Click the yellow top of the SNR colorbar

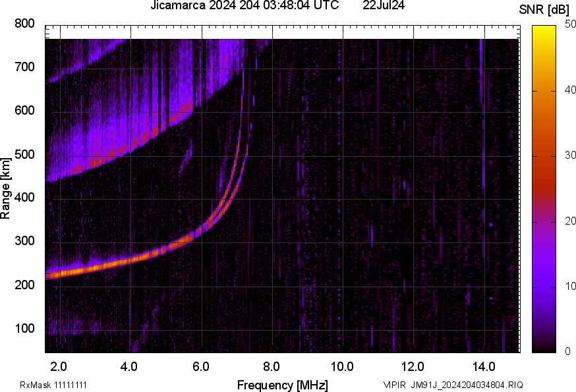pyautogui.click(x=544, y=31)
